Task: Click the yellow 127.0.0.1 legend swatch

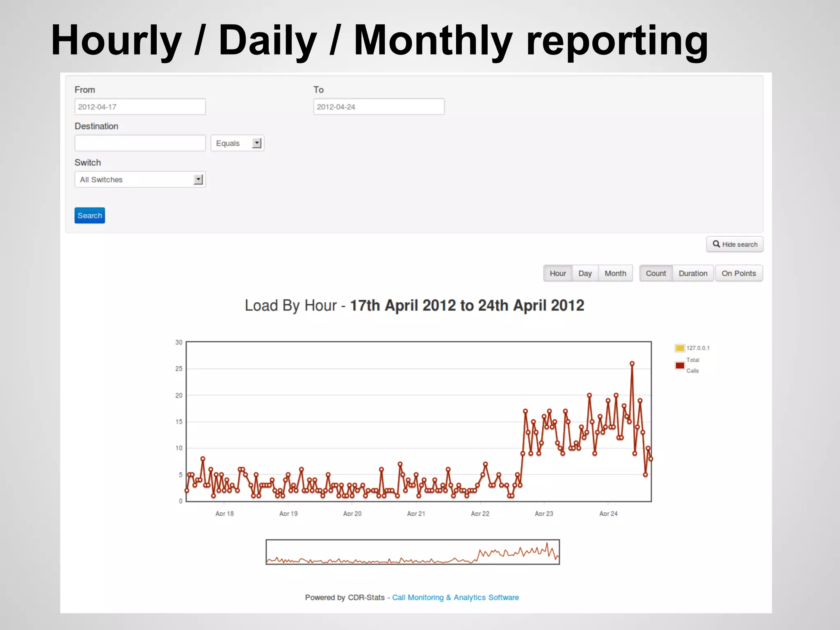Action: point(680,348)
